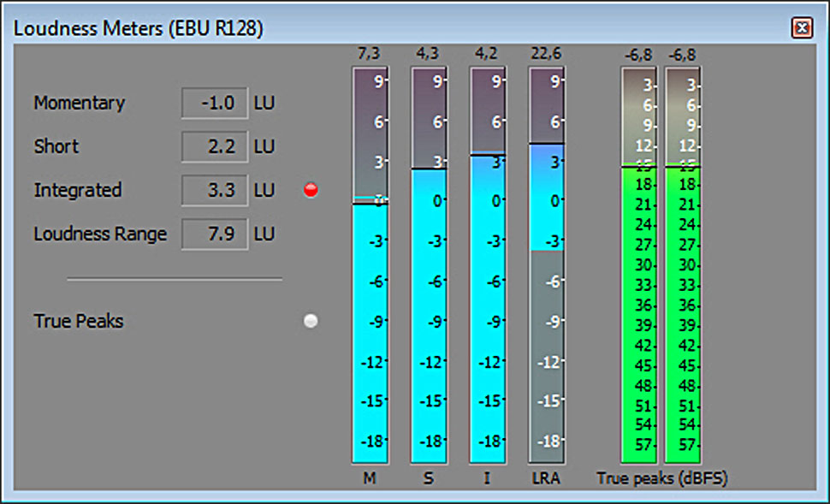Click the 7,3 peak value above M meter
830x504 pixels.
click(369, 55)
